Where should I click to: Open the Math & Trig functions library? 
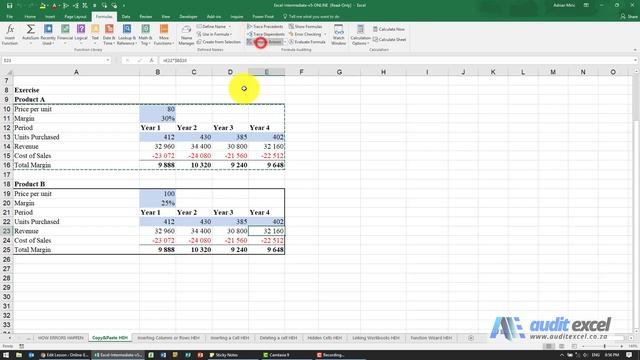click(145, 35)
